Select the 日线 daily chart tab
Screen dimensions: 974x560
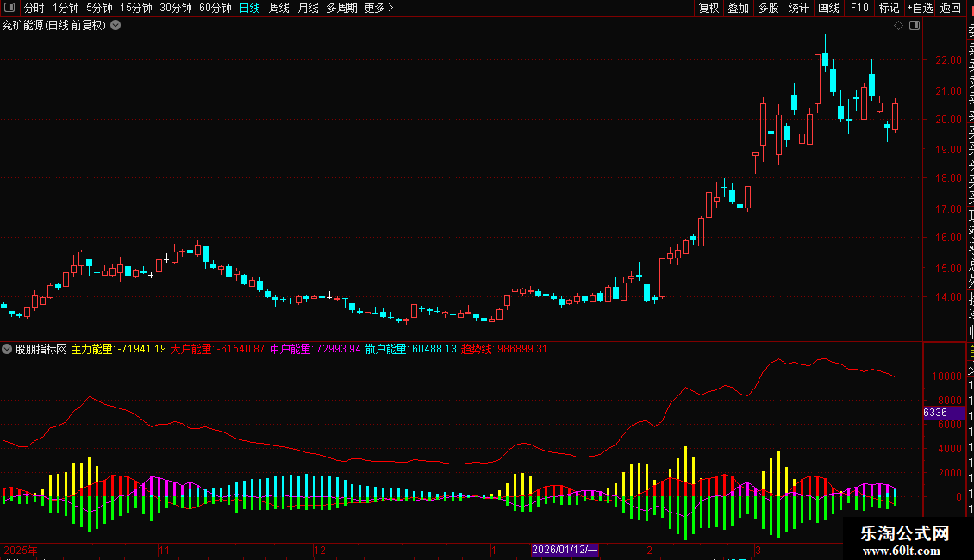click(250, 8)
